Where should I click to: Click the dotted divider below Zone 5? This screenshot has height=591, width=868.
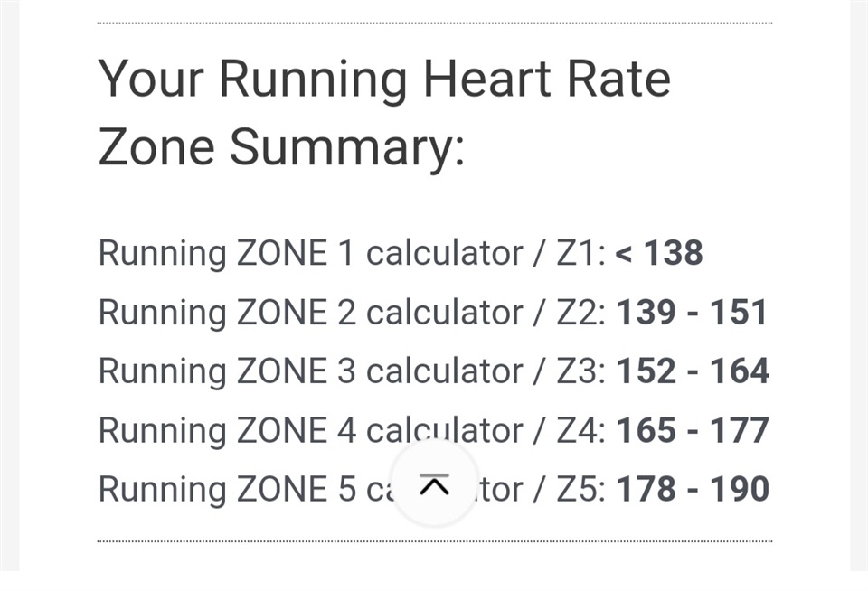pyautogui.click(x=435, y=541)
